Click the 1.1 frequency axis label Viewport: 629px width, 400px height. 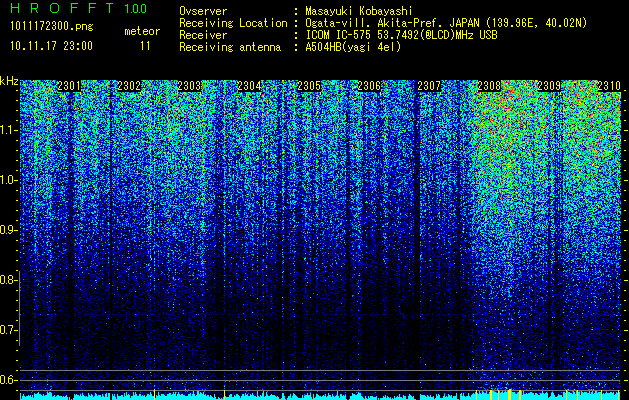point(8,130)
